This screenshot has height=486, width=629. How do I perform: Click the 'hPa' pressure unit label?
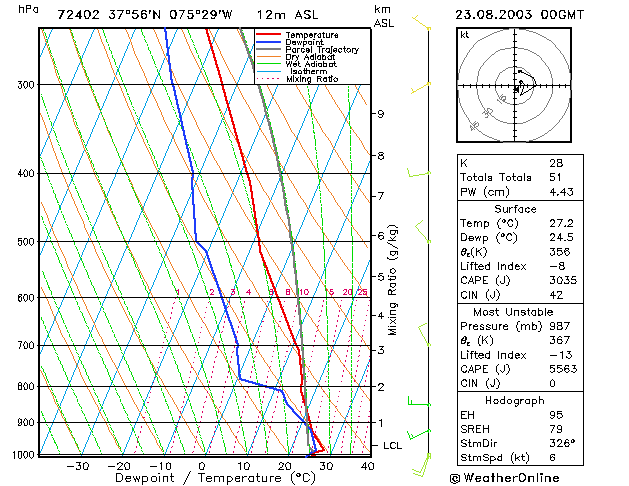[x=28, y=9]
